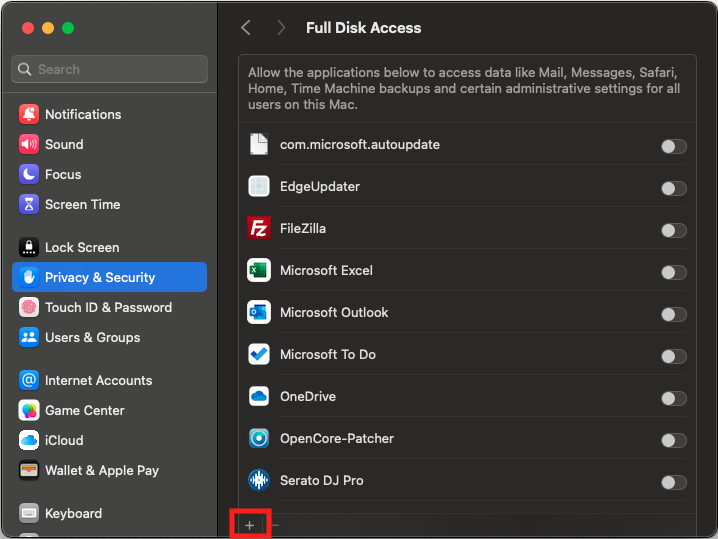Enable Full Disk Access for com.microsoft.autoupdate
This screenshot has height=539, width=718.
click(x=674, y=147)
